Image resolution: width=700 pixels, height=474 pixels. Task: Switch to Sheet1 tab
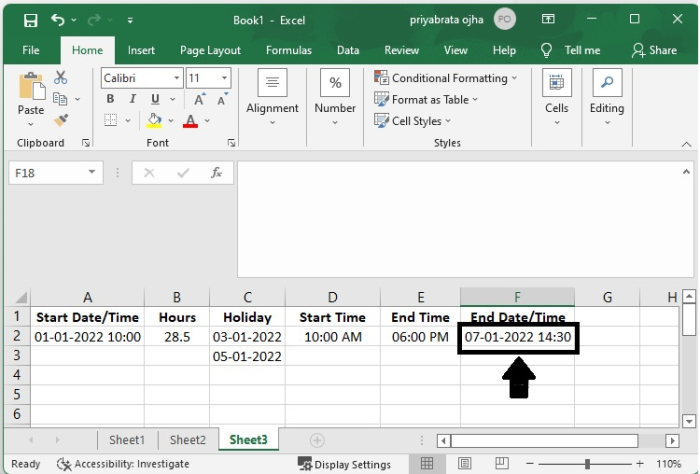[x=127, y=440]
